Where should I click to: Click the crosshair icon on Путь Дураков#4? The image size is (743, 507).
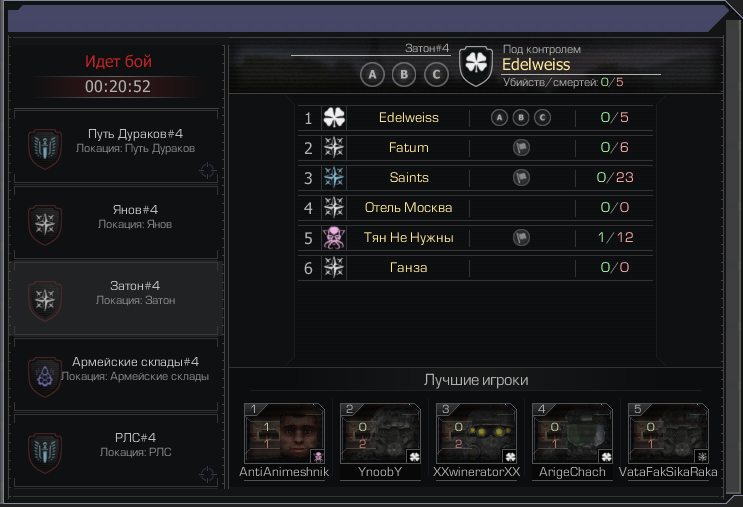[208, 170]
